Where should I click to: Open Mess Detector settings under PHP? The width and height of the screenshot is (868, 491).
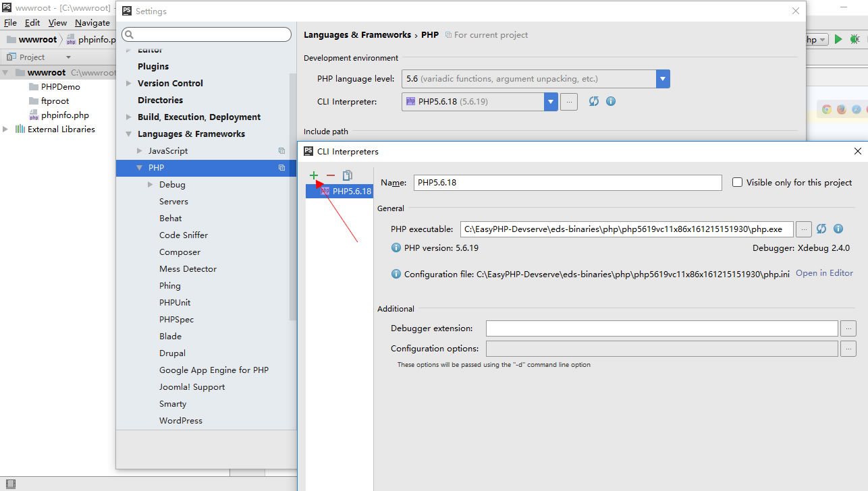point(188,269)
